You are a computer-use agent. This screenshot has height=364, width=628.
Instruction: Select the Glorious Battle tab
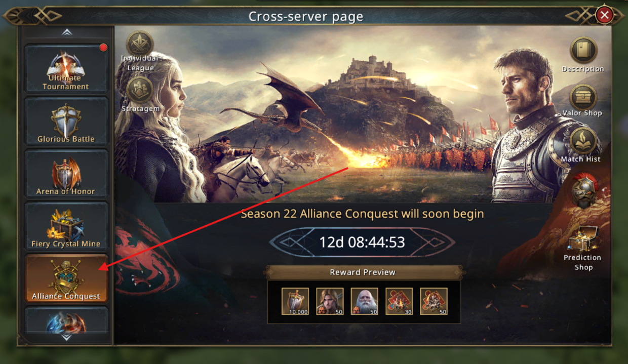pos(66,122)
